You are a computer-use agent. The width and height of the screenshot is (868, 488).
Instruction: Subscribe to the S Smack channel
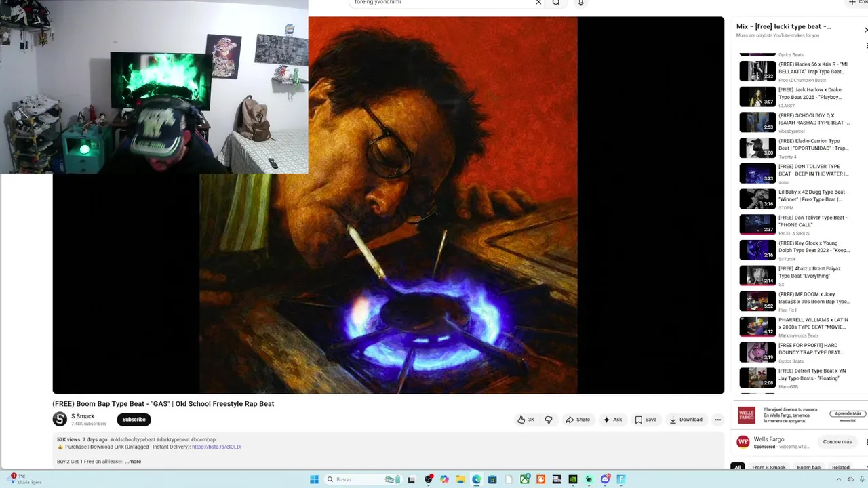click(134, 420)
